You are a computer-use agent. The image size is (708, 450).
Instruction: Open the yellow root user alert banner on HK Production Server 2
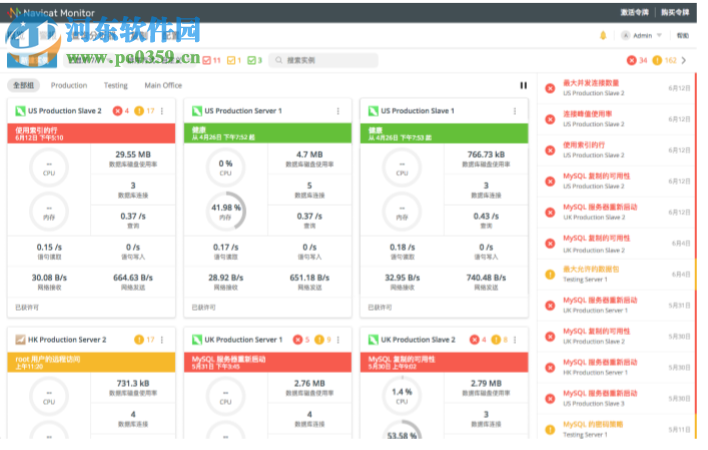[x=91, y=362]
